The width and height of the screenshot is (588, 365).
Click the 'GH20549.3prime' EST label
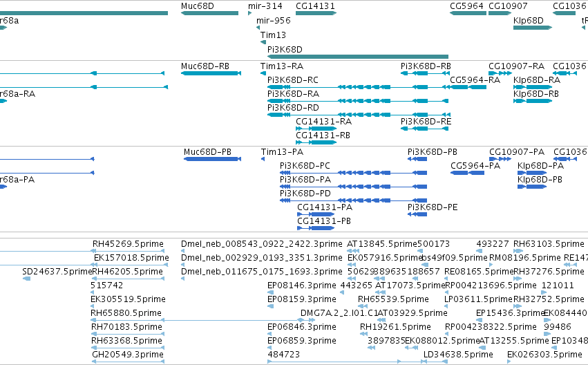pos(128,355)
